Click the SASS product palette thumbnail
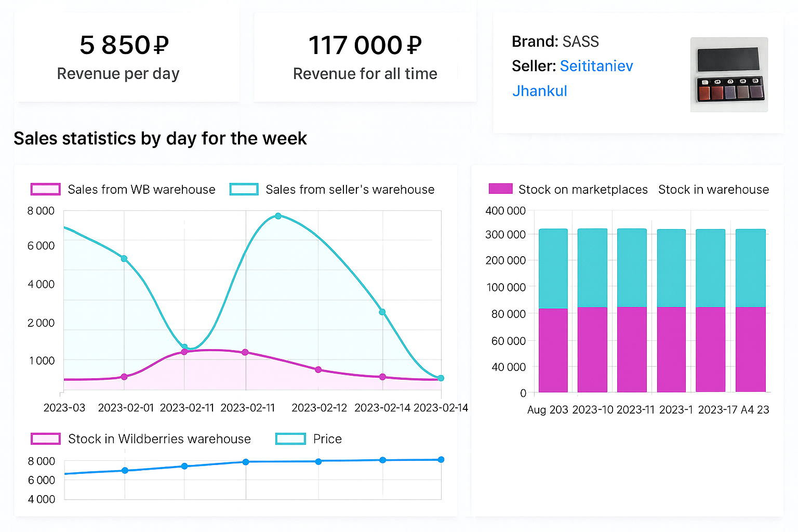The width and height of the screenshot is (798, 532). pos(729,75)
